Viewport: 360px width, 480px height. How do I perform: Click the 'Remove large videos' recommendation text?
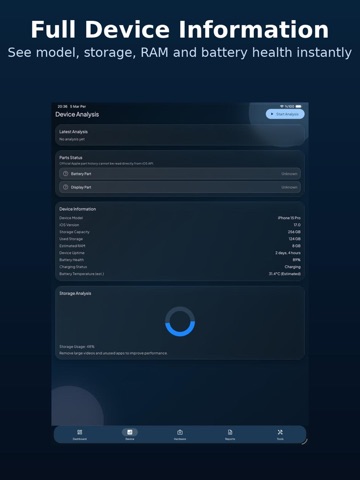[113, 353]
